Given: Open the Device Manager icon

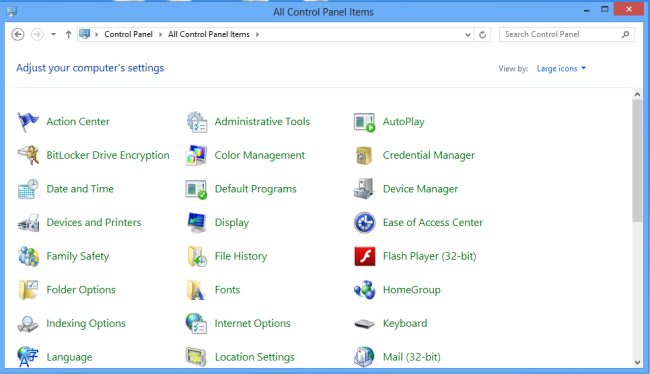Looking at the screenshot, I should (x=364, y=189).
